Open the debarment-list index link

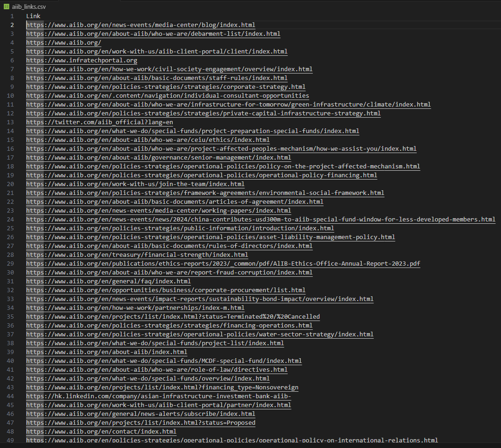pos(153,34)
